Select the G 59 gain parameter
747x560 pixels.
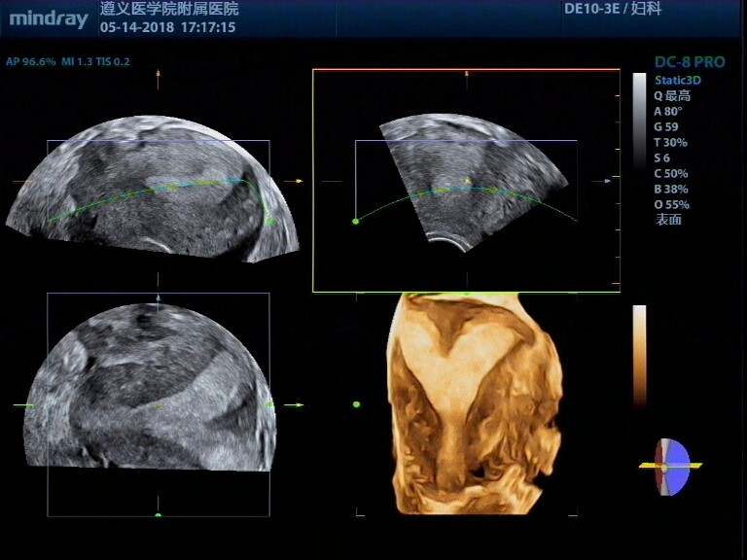(666, 126)
